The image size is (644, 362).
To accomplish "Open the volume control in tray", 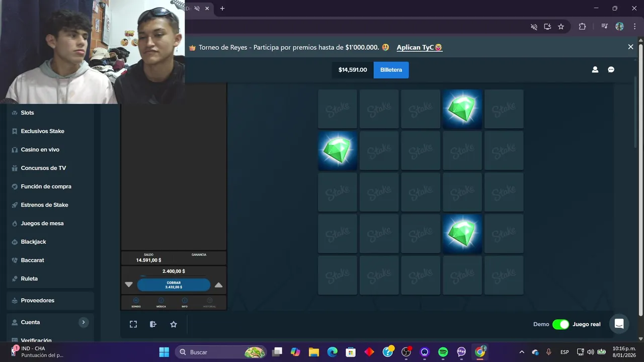I will 590,352.
